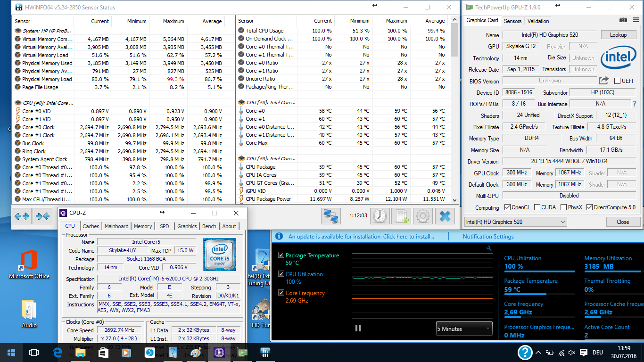Toggle the CUDA checkbox
This screenshot has width=644, height=362.
coord(537,207)
